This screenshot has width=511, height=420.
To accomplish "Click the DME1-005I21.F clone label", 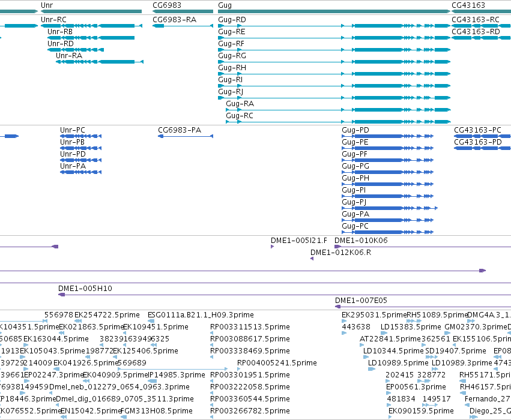I will (x=299, y=240).
